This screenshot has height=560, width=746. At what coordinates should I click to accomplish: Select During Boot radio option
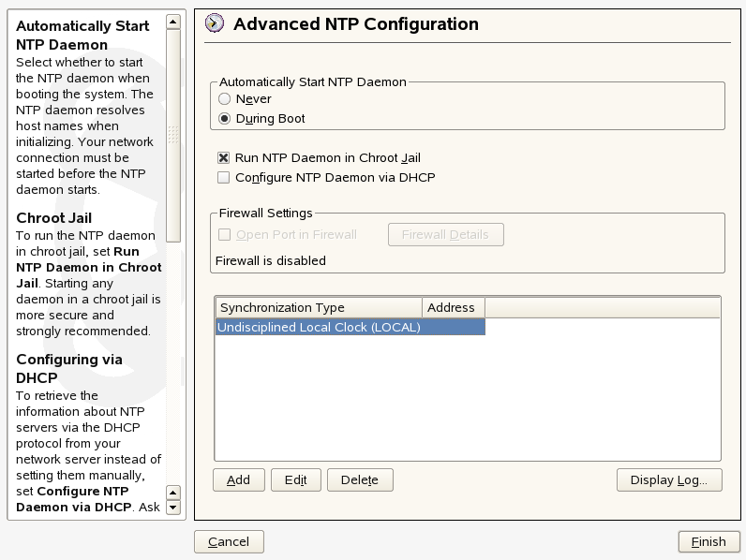click(224, 119)
